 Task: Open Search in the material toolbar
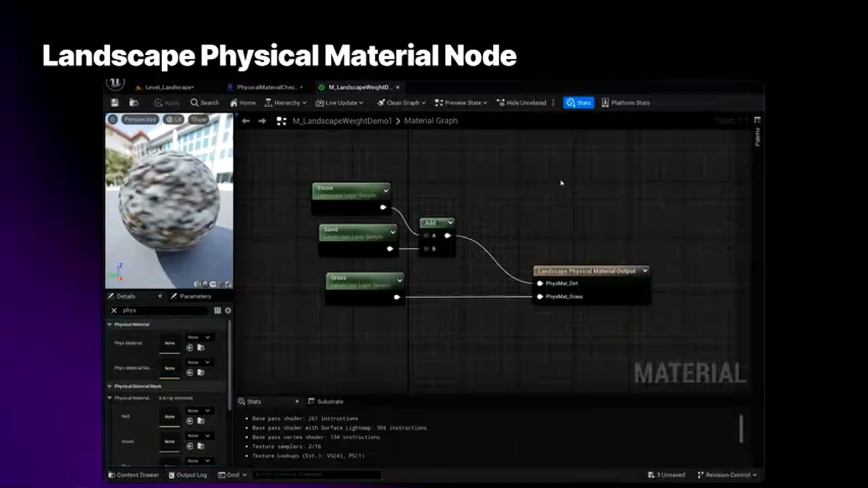click(x=205, y=103)
